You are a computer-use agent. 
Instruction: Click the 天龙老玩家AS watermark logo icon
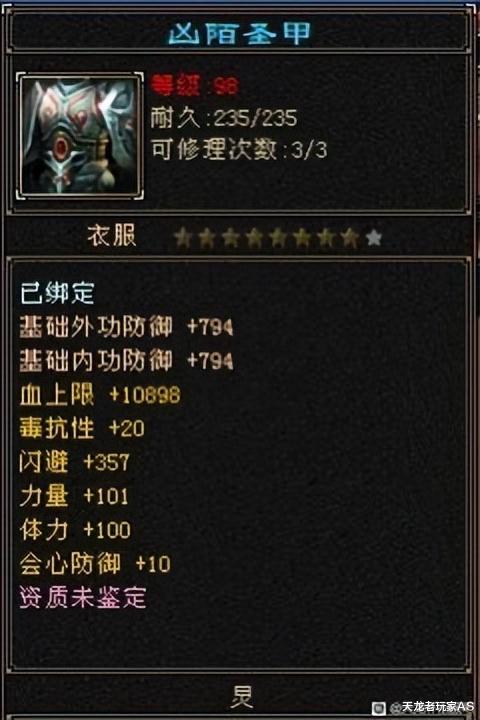(378, 708)
